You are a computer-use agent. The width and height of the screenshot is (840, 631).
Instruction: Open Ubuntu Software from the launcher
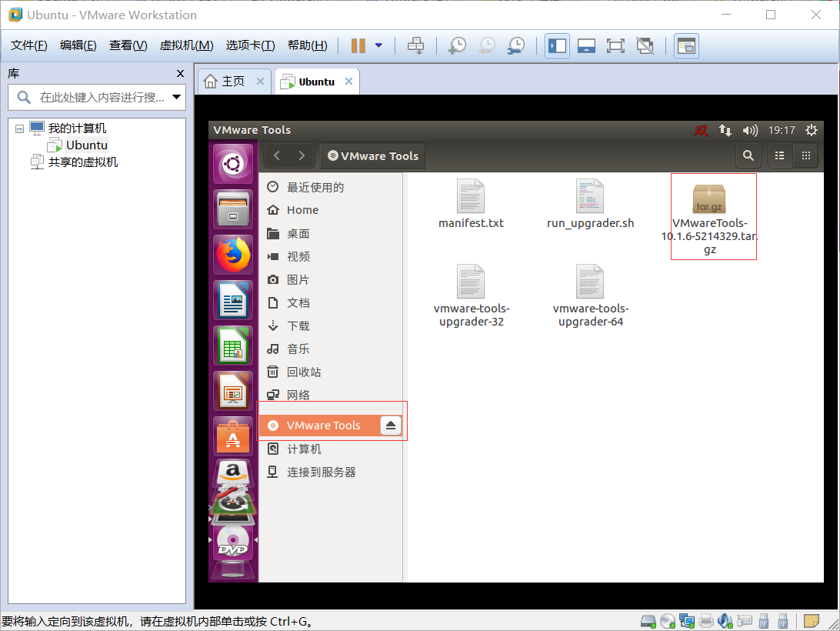233,437
